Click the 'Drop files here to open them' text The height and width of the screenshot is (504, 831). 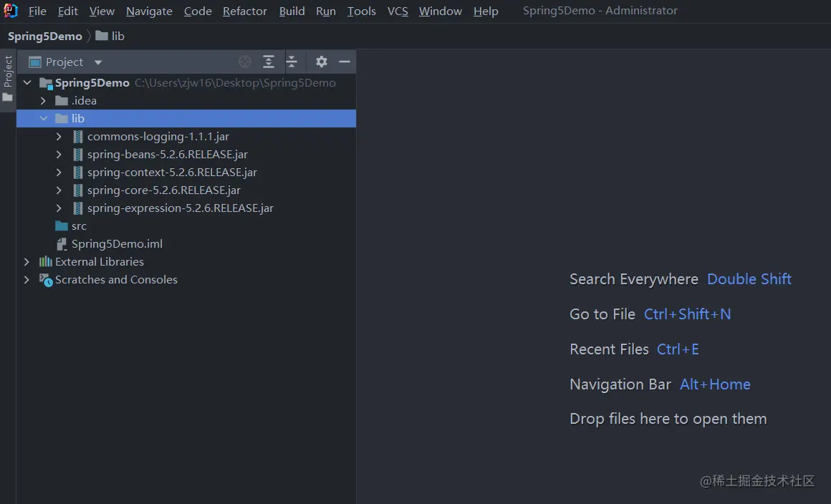pos(668,419)
